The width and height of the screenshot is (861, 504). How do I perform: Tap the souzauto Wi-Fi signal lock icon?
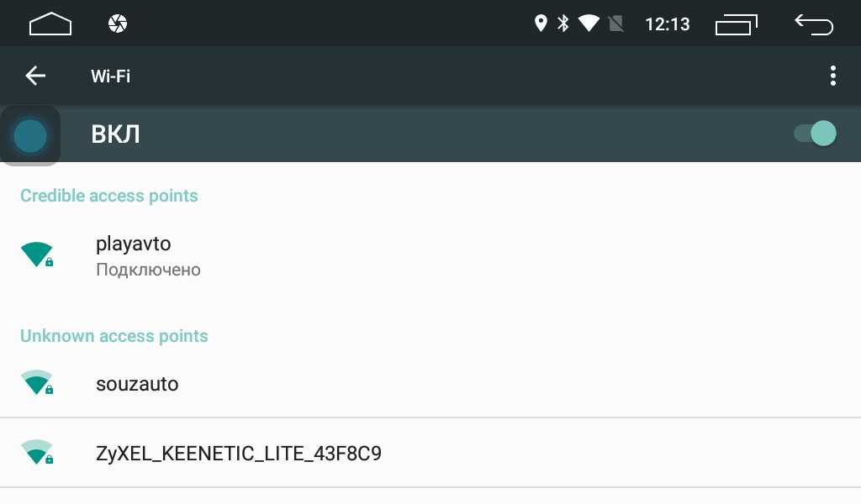37,382
